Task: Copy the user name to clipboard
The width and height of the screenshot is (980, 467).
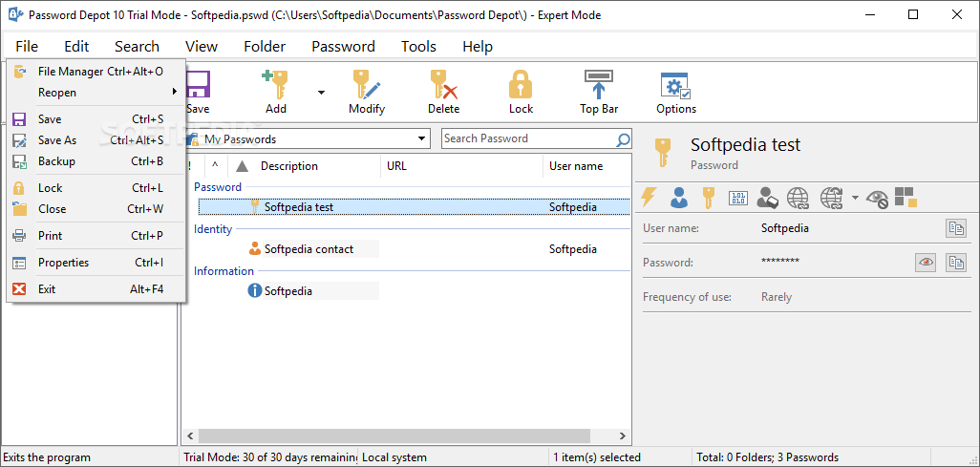Action: [955, 228]
